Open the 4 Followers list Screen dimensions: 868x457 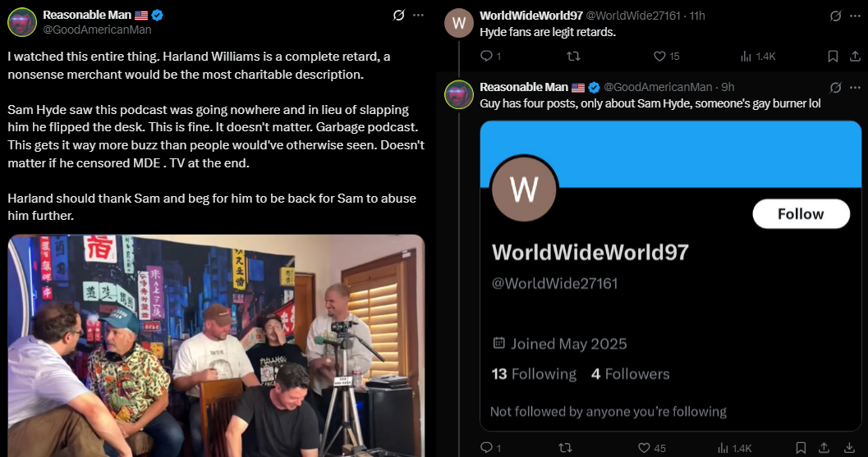(630, 374)
